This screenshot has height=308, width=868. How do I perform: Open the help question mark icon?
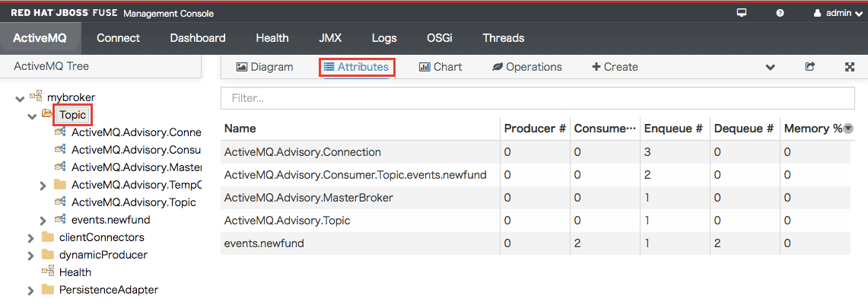click(780, 13)
